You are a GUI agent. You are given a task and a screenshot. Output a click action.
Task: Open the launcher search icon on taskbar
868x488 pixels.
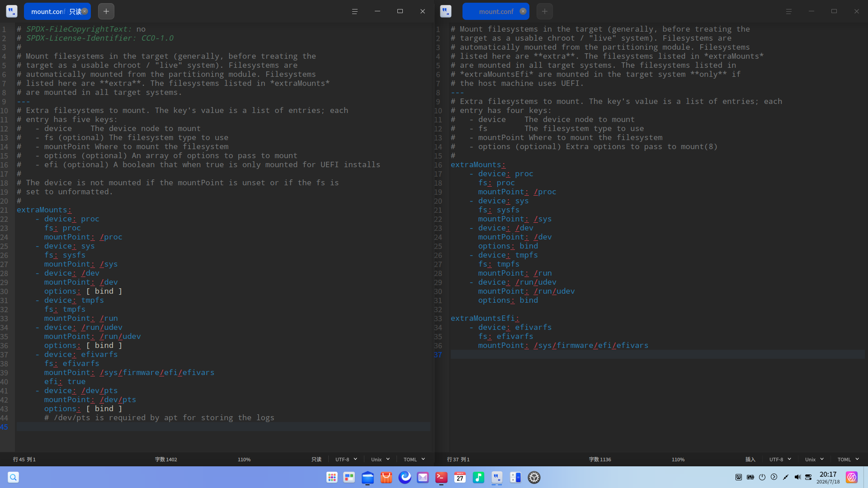[x=13, y=477]
